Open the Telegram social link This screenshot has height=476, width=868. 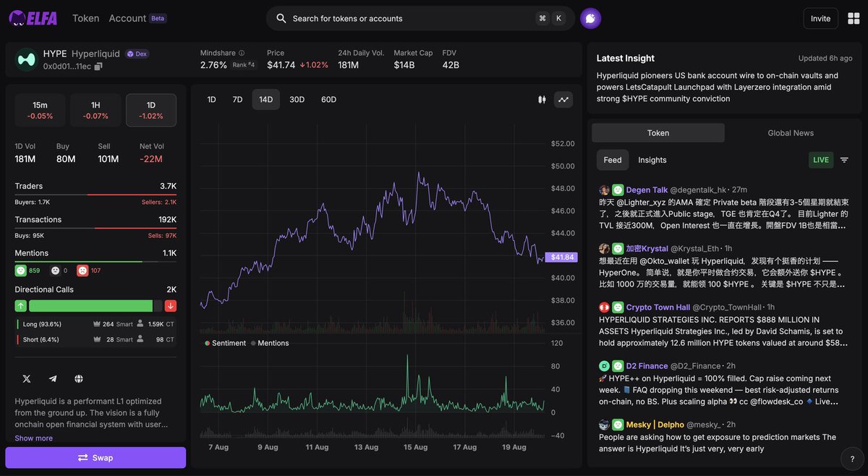coord(53,378)
